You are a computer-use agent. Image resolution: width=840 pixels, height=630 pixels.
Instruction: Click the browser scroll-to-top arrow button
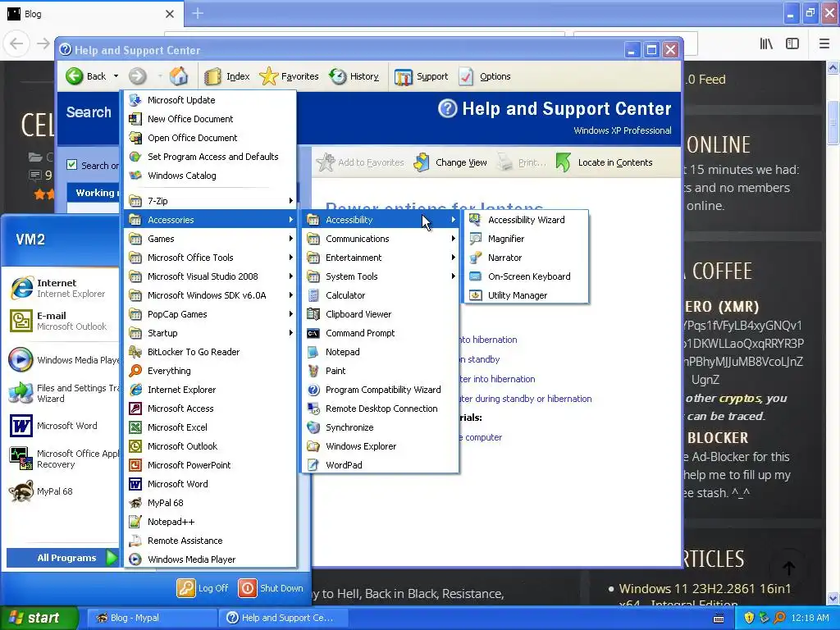[788, 568]
